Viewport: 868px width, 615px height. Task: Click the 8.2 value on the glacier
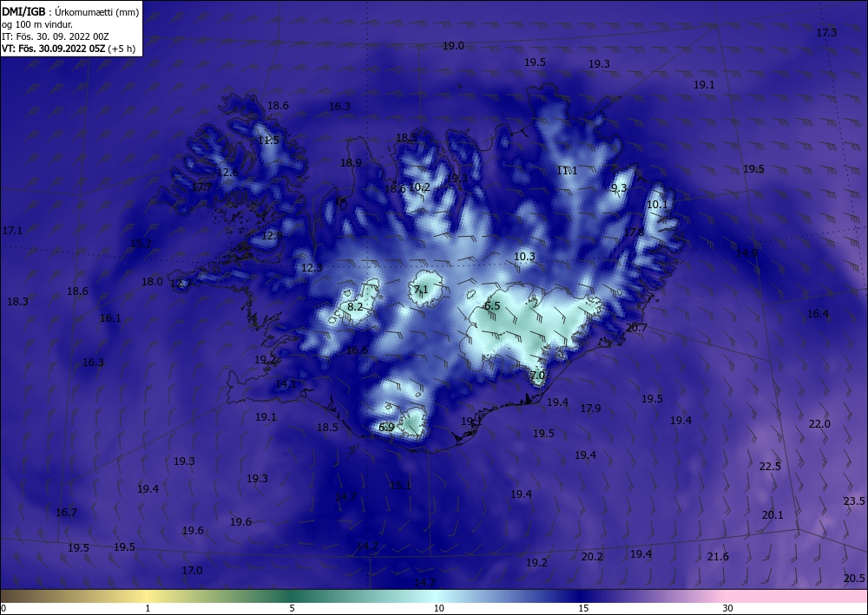(x=355, y=306)
